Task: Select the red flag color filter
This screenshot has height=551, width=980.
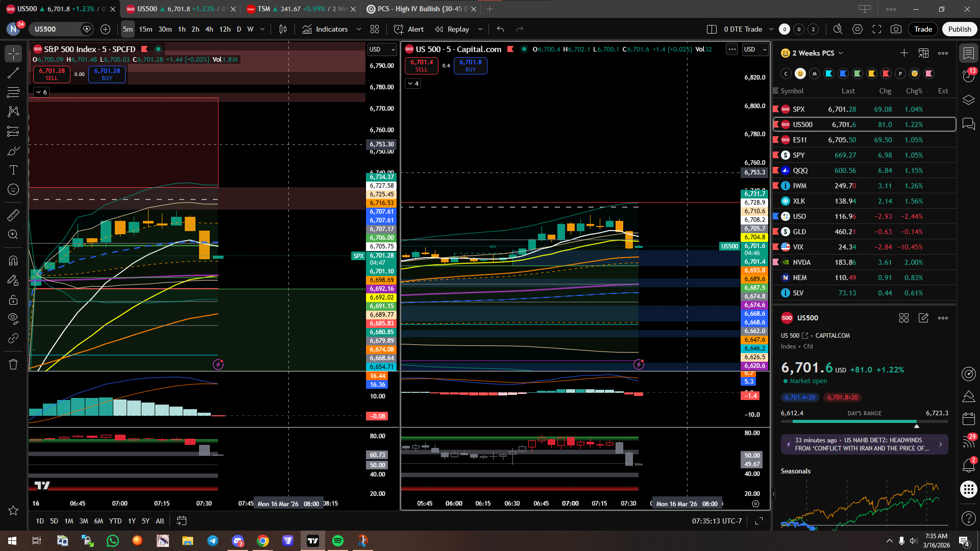Action: pos(886,73)
